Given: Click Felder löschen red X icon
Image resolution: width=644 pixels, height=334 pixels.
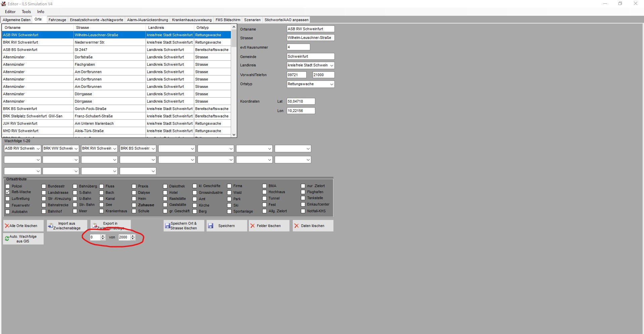Looking at the screenshot, I should point(253,226).
